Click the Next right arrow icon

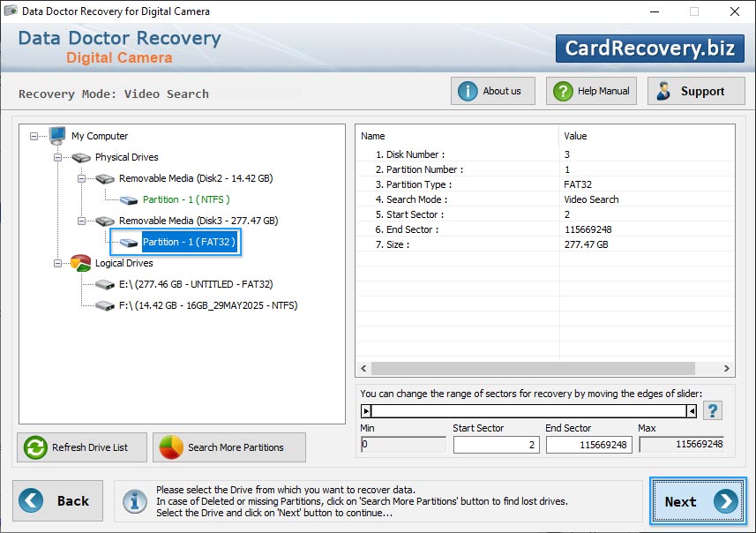(x=726, y=501)
